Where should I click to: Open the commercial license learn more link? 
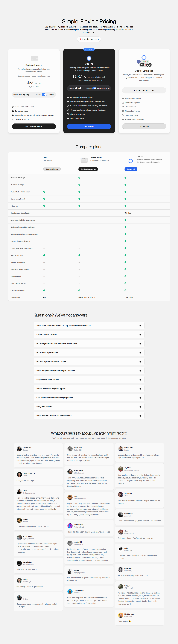click(34, 76)
